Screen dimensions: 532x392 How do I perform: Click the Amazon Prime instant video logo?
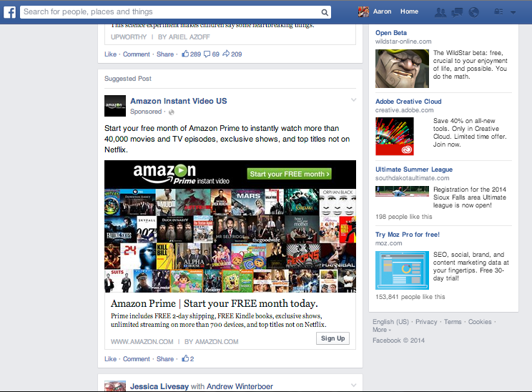point(181,174)
